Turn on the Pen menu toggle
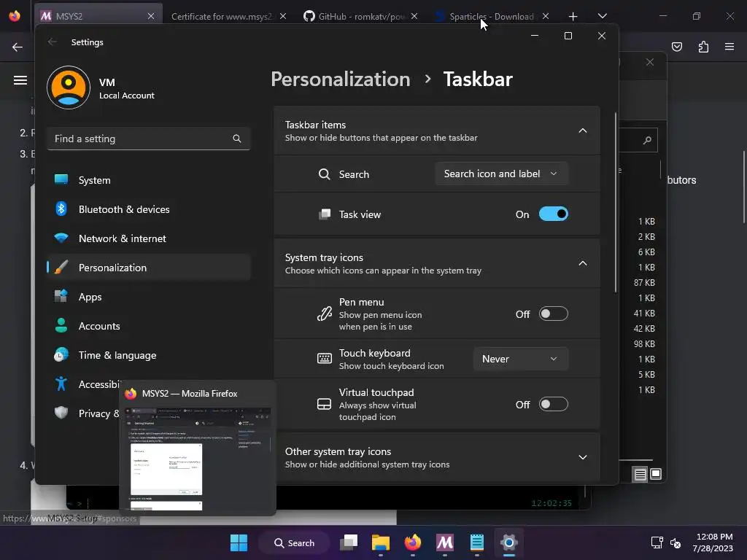Viewport: 747px width, 560px height. pyautogui.click(x=553, y=314)
